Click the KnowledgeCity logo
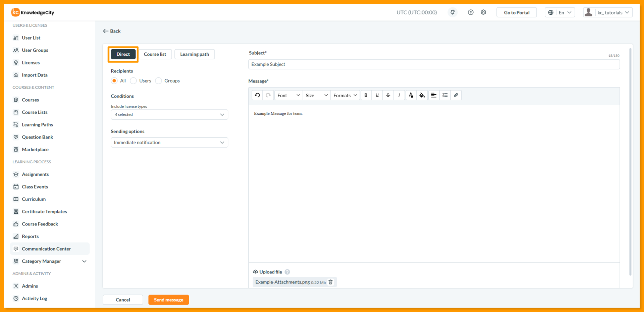This screenshot has width=644, height=312. point(33,12)
